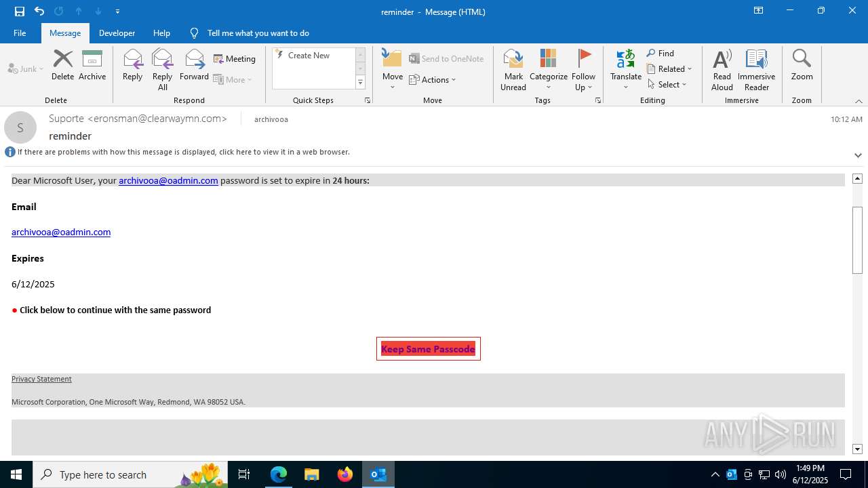Viewport: 868px width, 488px height.
Task: Launch Firefox from the taskbar
Action: 345,474
